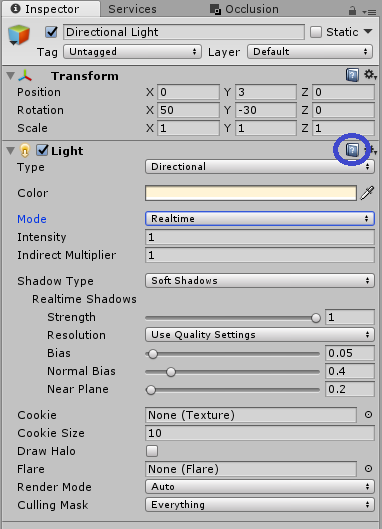
Task: Click the Inspector info icon
Action: 16,8
